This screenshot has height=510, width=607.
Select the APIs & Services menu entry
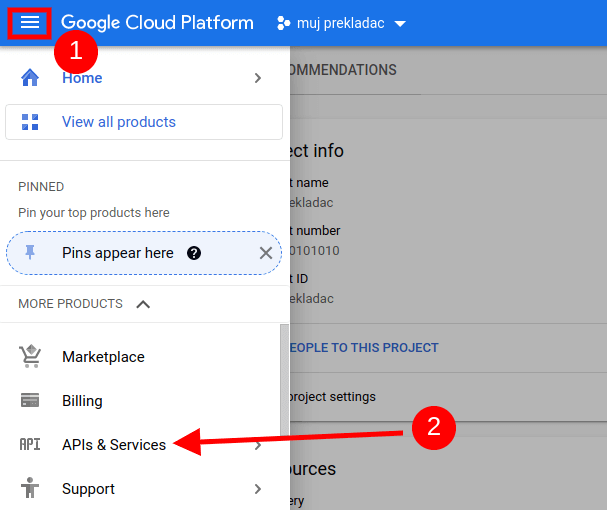click(x=139, y=445)
